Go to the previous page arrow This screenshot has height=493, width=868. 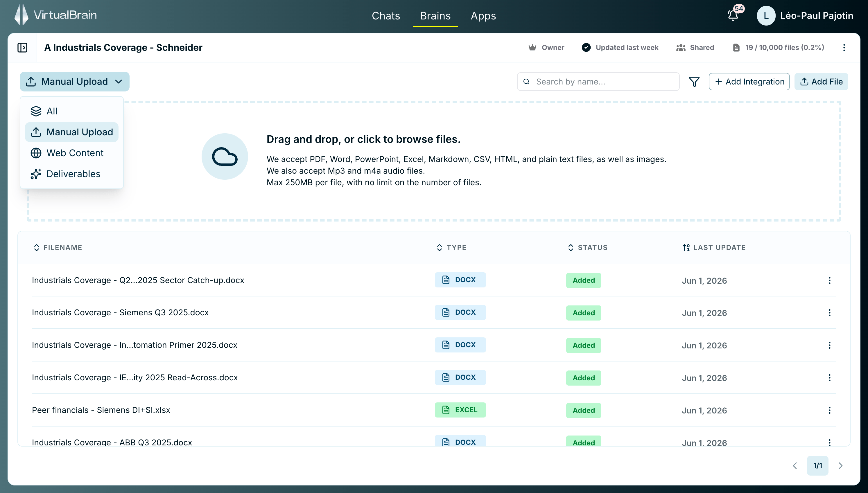tap(795, 466)
